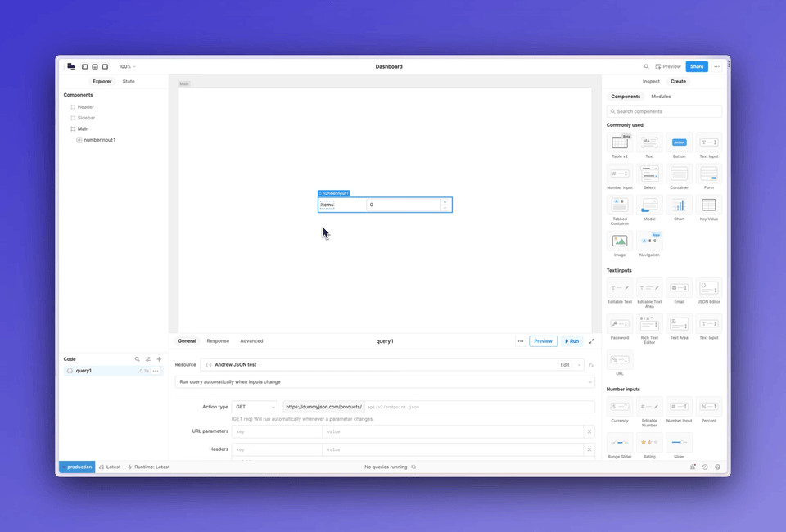Viewport: 786px width, 532px height.
Task: Open the debug tools icon in status bar
Action: tap(693, 467)
